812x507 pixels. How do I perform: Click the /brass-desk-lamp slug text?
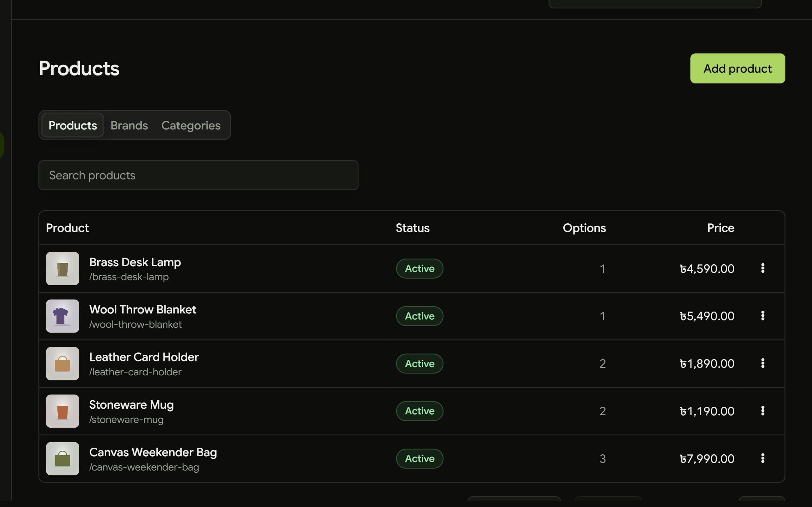pos(129,277)
